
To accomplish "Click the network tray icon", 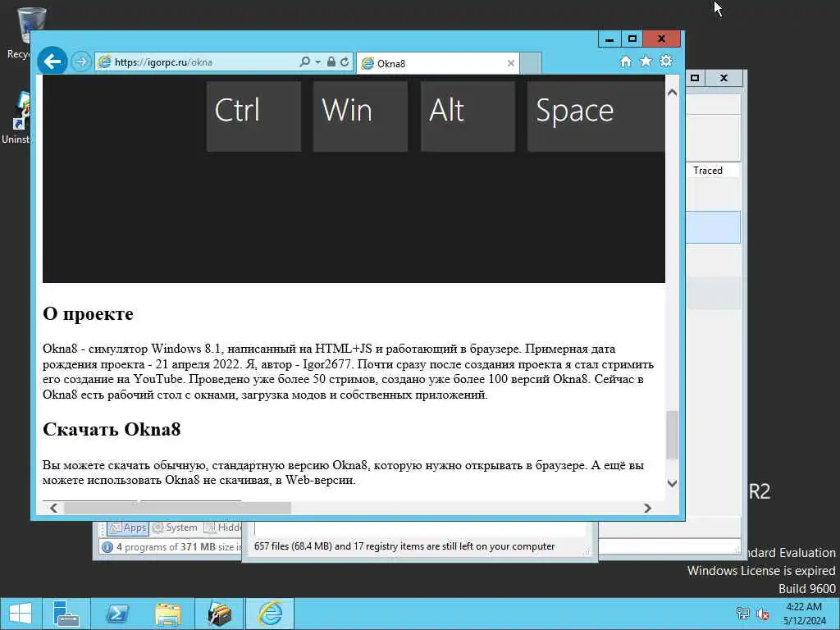I will click(742, 614).
